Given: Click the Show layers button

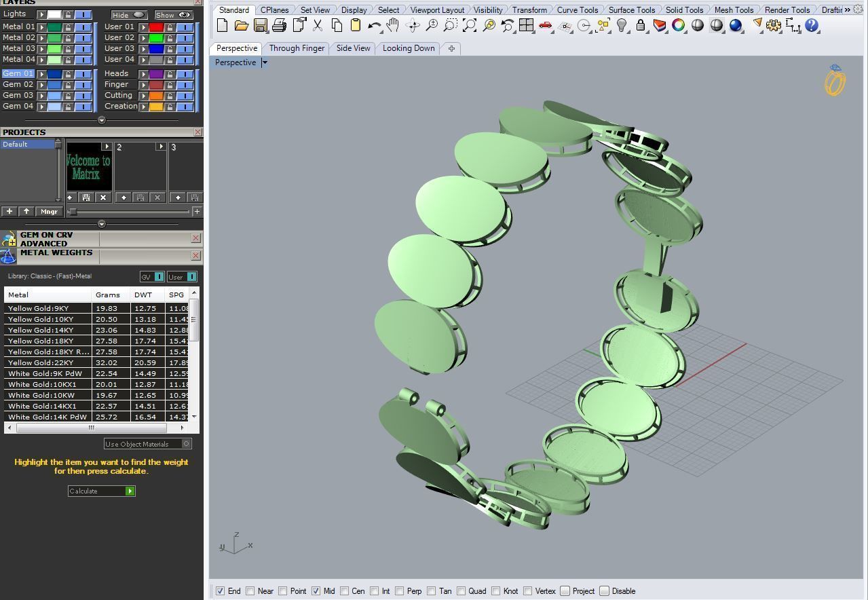Looking at the screenshot, I should [x=174, y=15].
